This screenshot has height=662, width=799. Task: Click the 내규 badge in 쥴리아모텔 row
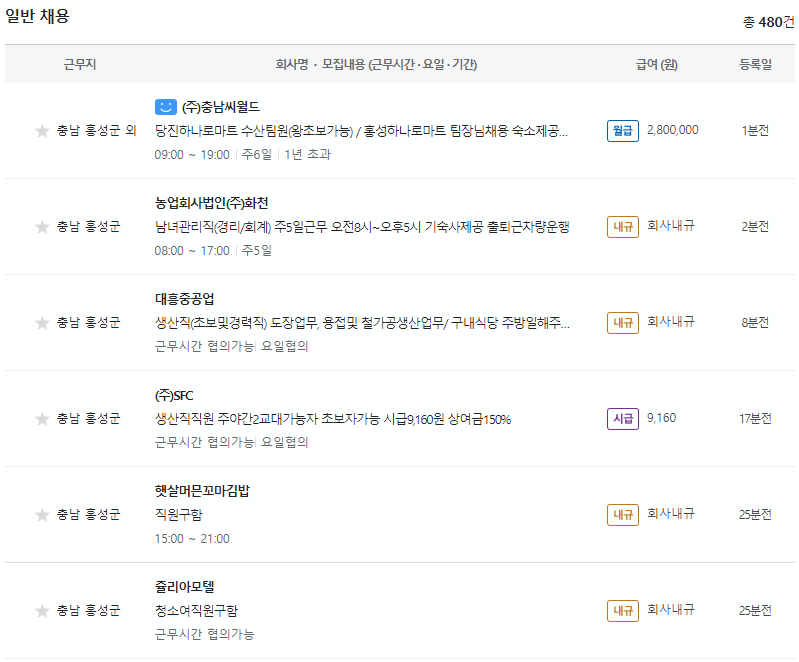pos(623,611)
